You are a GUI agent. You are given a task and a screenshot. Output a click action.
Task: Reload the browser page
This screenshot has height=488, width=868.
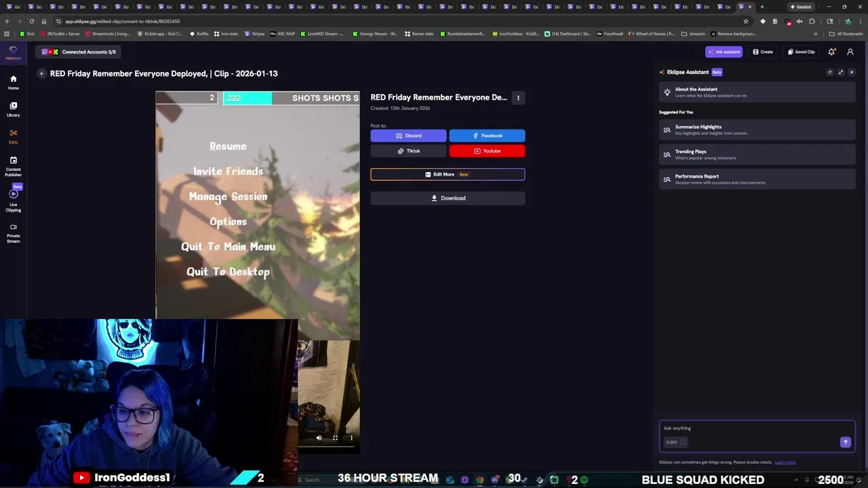tap(31, 21)
